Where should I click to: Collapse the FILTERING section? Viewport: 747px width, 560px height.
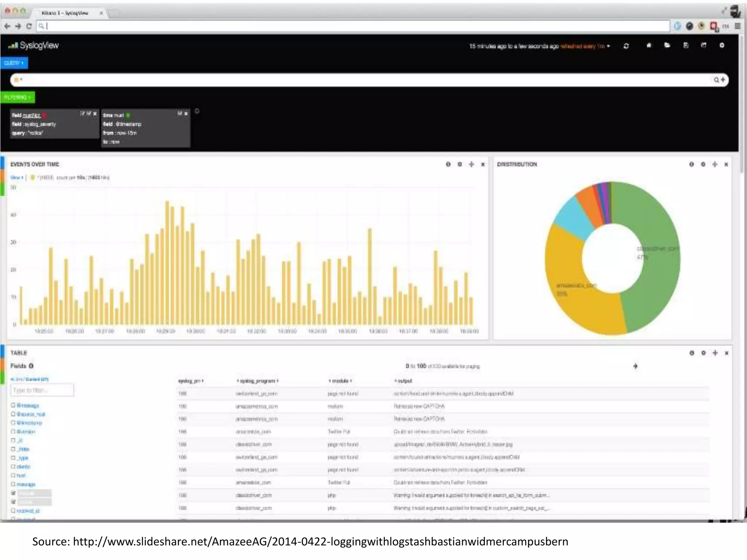[18, 97]
